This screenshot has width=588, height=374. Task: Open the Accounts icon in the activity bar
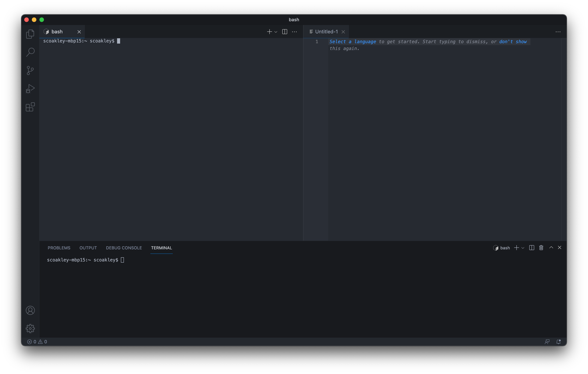coord(30,310)
